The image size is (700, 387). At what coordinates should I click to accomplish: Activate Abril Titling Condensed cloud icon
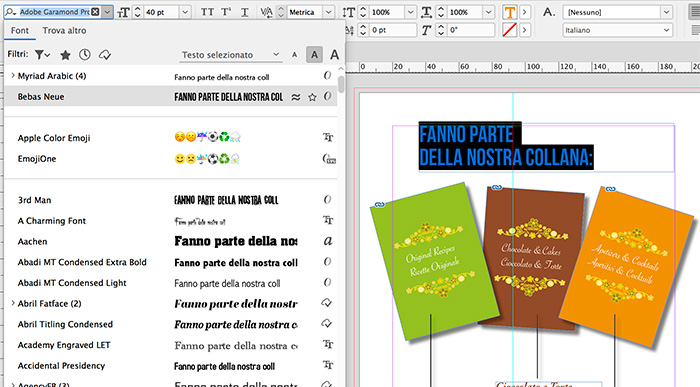coord(327,324)
